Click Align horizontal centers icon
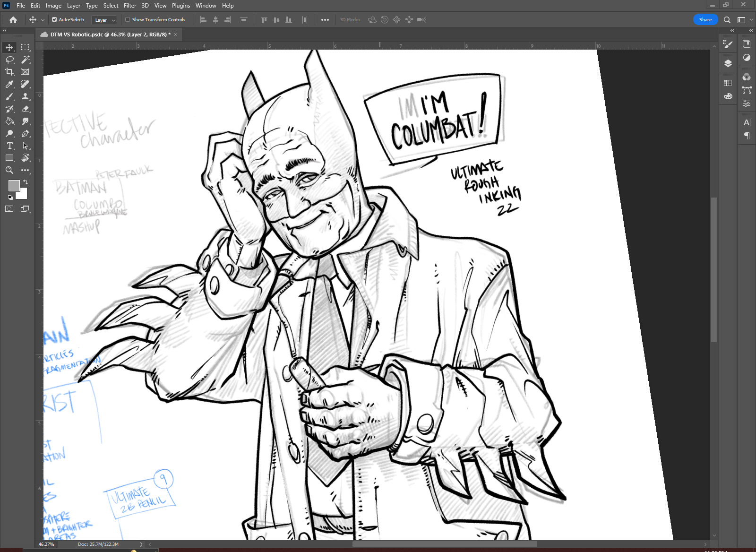 [215, 20]
